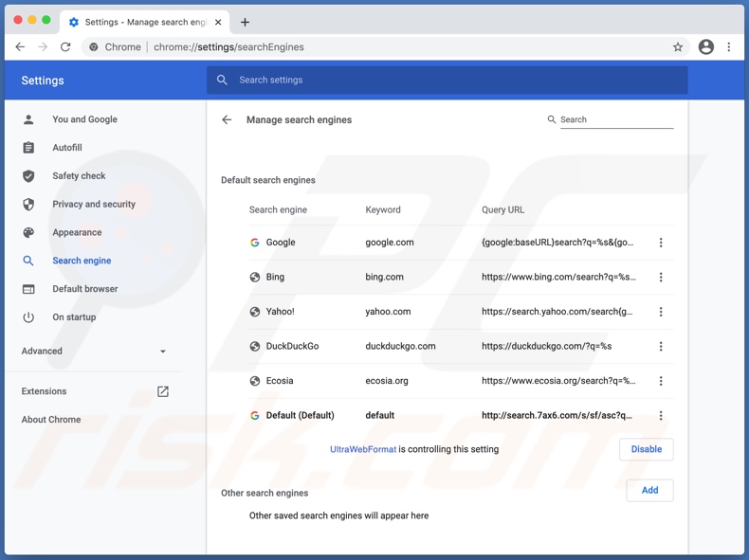Open more actions menu for Google row
This screenshot has width=749, height=560.
point(661,243)
